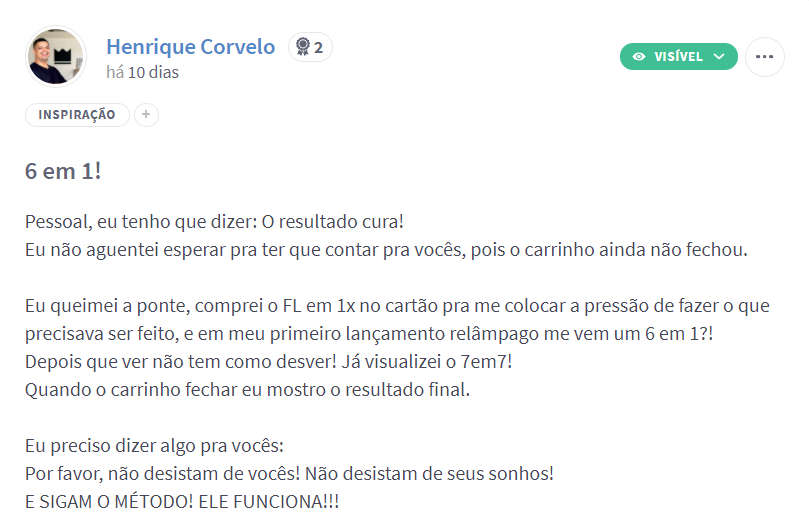
Task: Click the line 'O resultado cura!'
Action: pos(332,222)
